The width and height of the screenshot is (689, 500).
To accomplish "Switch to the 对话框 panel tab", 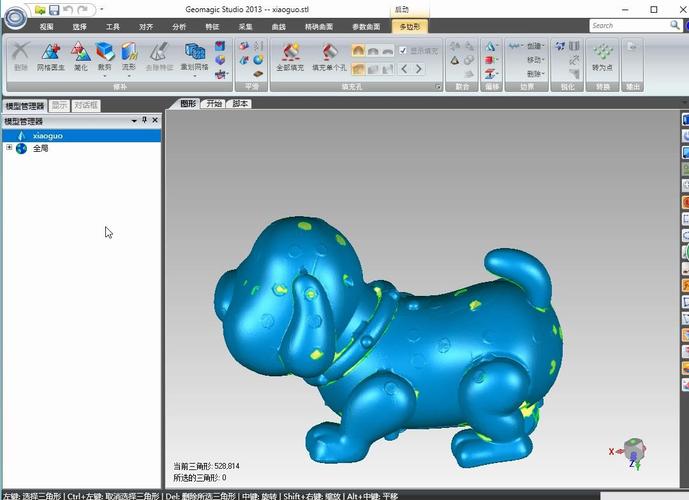I will [x=86, y=105].
